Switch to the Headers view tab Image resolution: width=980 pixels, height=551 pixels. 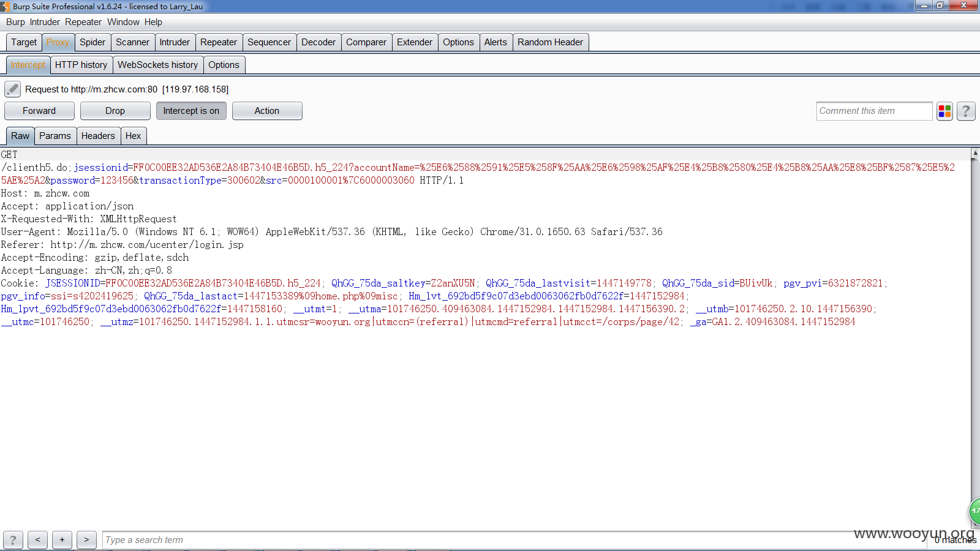pyautogui.click(x=98, y=136)
